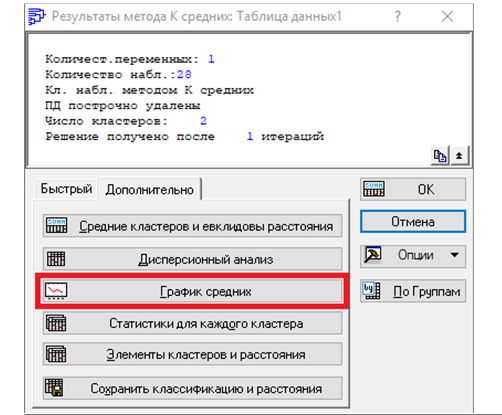Click the summary icon beside Средние кластеров

point(56,226)
